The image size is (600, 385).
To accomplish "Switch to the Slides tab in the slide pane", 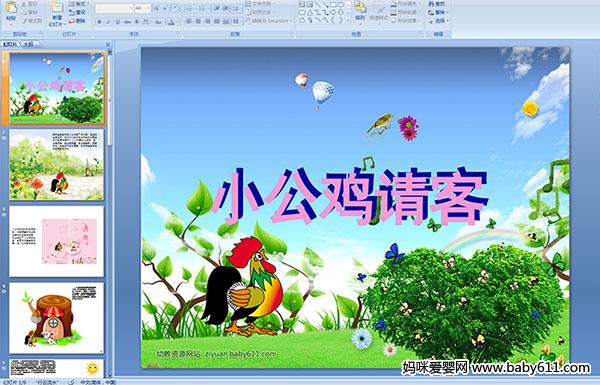I will pos(10,44).
